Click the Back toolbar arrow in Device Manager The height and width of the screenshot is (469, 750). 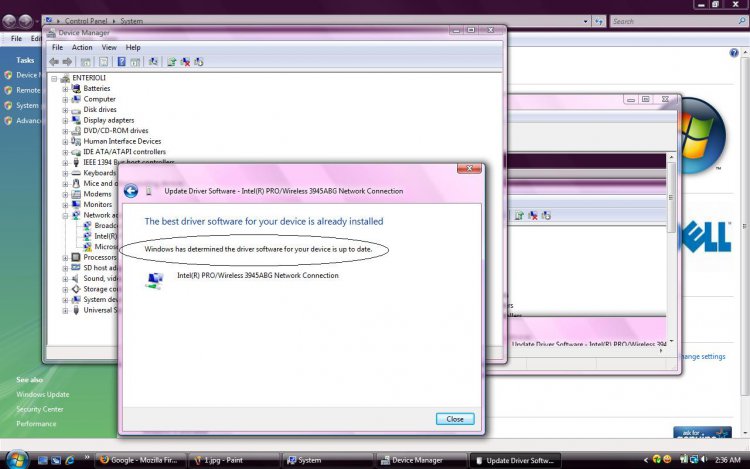54,62
